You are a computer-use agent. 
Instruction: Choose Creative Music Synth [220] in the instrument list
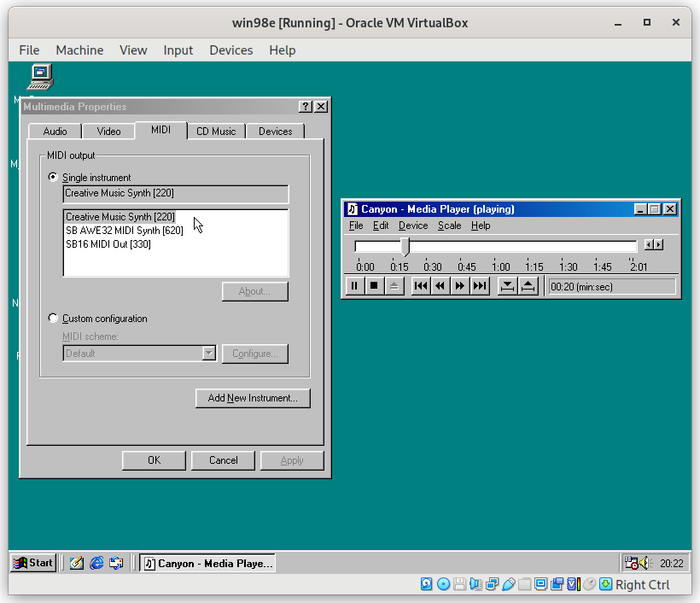pyautogui.click(x=120, y=217)
